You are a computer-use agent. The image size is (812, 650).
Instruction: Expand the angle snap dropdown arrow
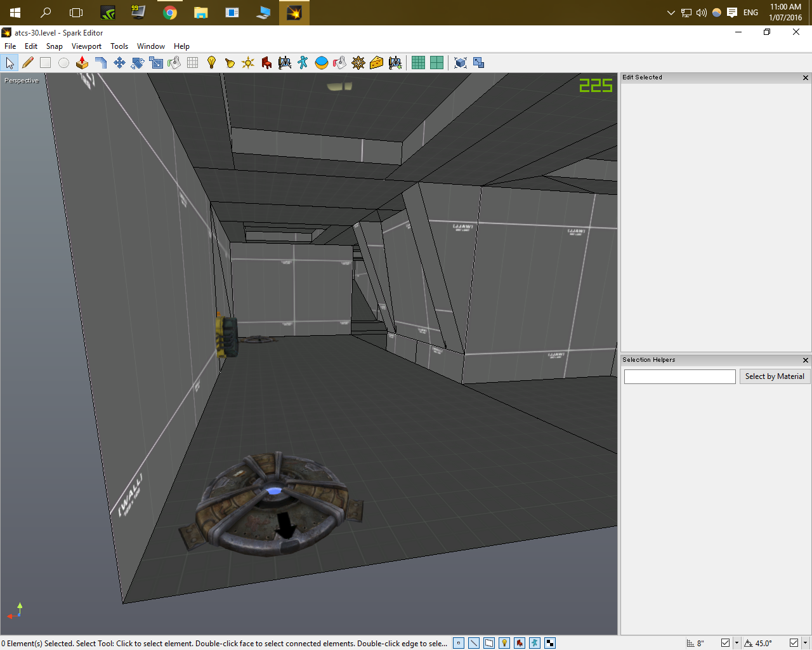click(x=805, y=643)
